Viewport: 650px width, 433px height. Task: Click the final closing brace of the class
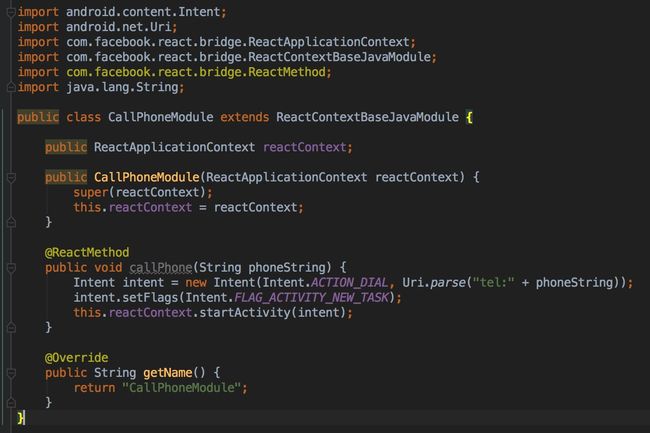(x=20, y=418)
